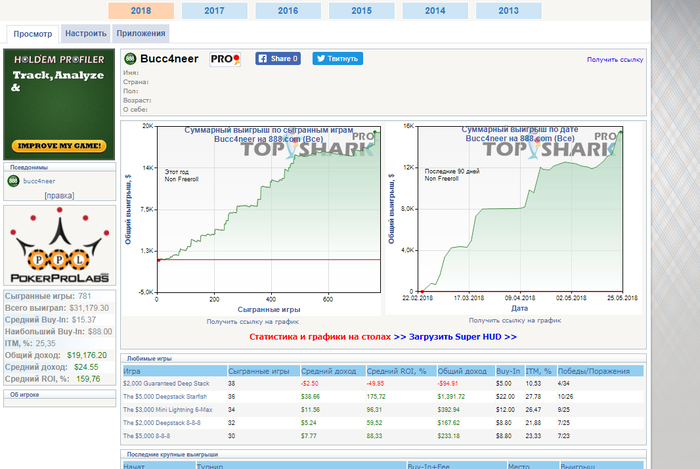The image size is (700, 469).
Task: Open the PokerProLabs logo banner
Action: point(59,245)
